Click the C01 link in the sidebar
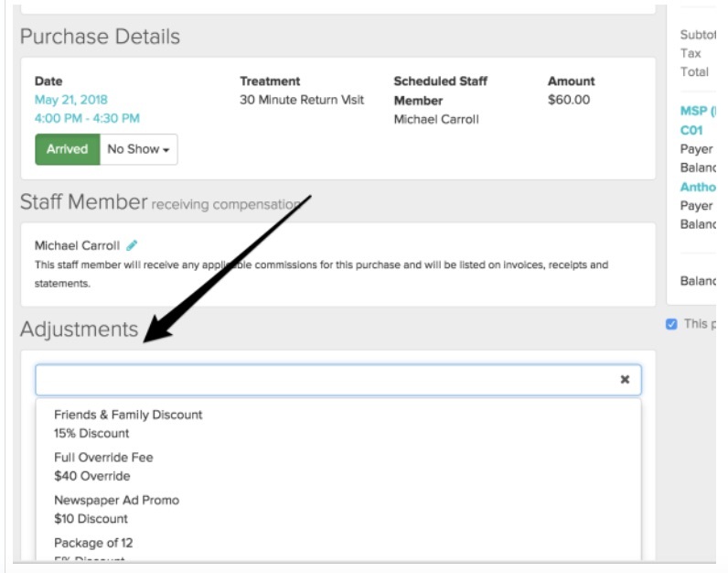The width and height of the screenshot is (728, 573). tap(691, 130)
